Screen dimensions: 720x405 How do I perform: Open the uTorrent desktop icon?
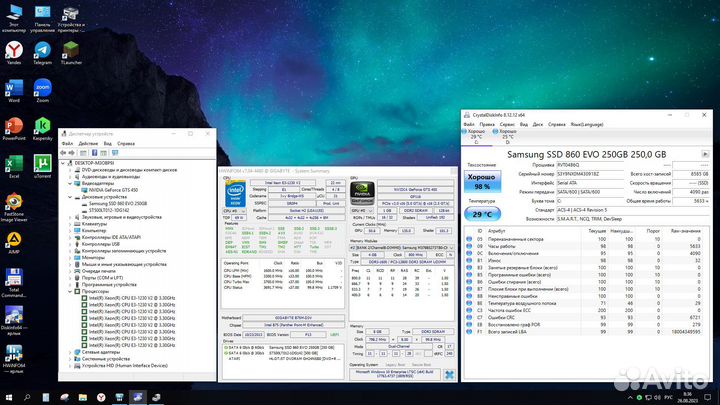point(42,166)
